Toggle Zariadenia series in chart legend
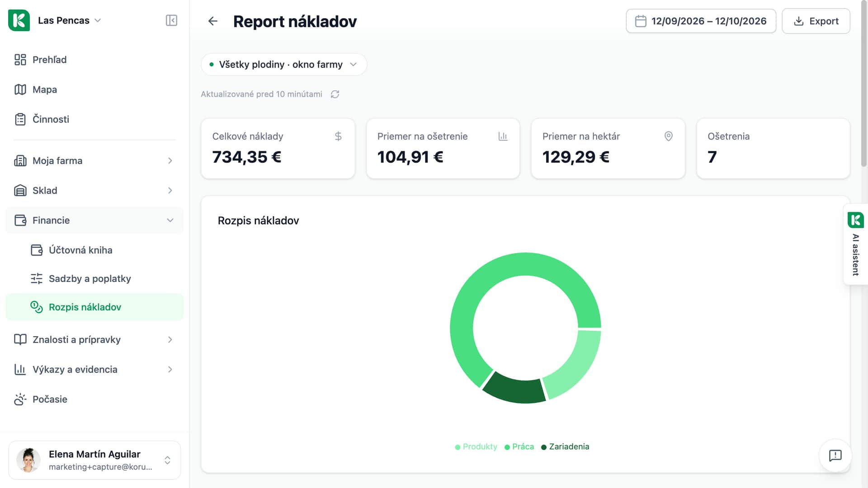 point(565,446)
